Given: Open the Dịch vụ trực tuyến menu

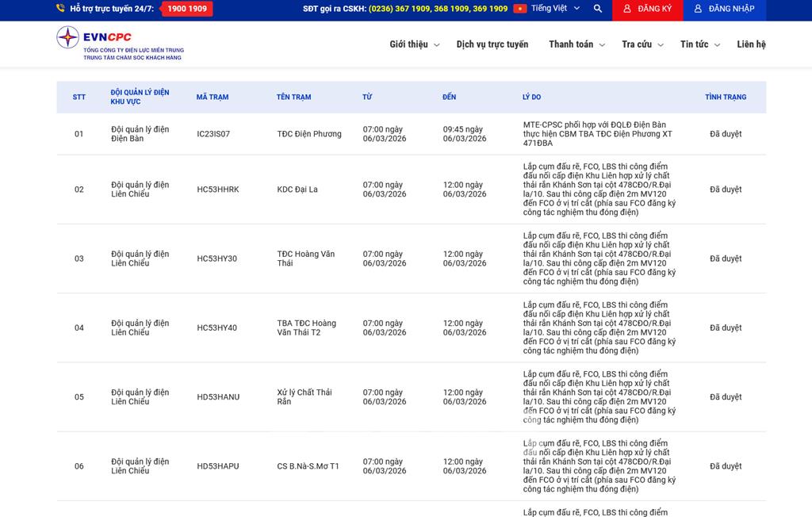Looking at the screenshot, I should coord(492,44).
